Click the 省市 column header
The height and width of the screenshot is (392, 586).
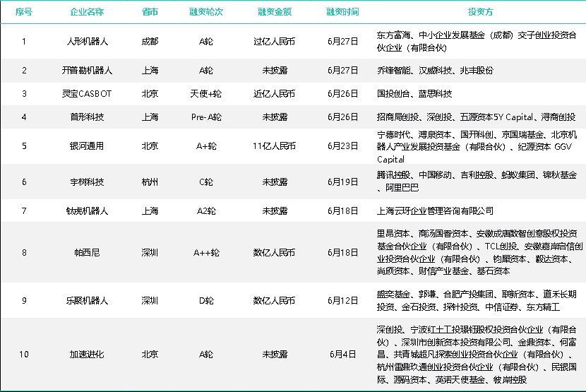click(150, 12)
